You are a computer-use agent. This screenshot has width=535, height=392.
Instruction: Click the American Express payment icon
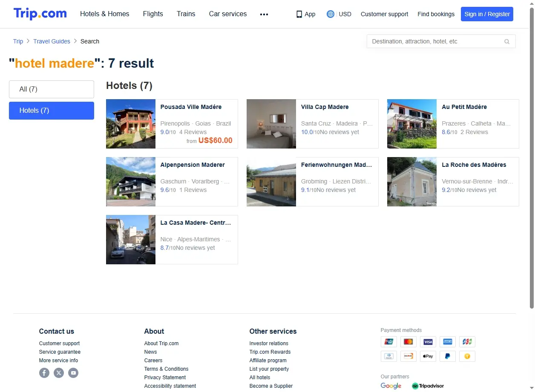click(448, 342)
